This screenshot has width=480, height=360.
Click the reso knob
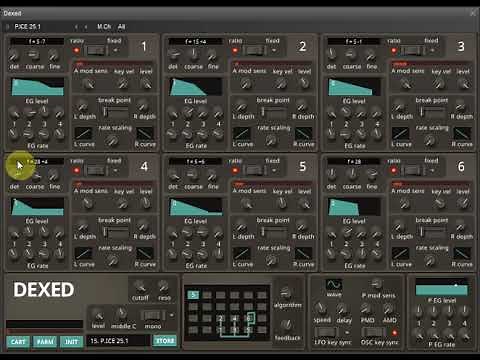(x=164, y=286)
